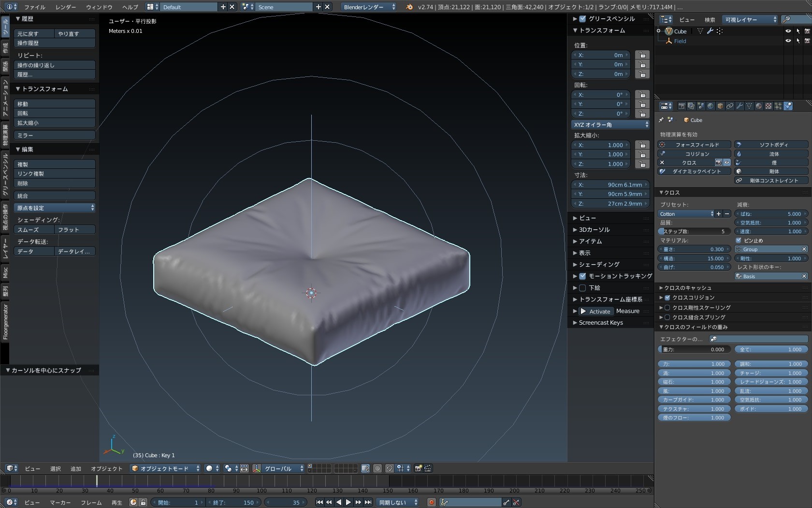Open the オブジェクト menu in 3D view header
The width and height of the screenshot is (812, 508).
[x=107, y=469]
